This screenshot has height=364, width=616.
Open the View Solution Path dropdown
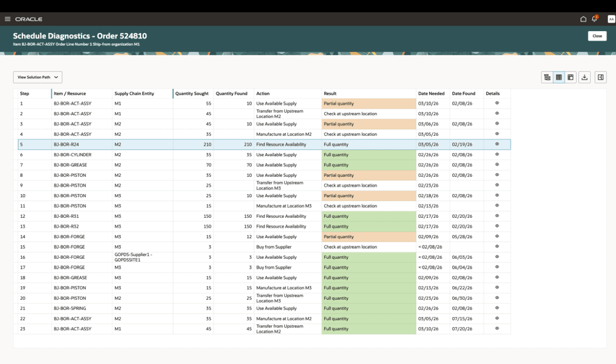pos(37,77)
